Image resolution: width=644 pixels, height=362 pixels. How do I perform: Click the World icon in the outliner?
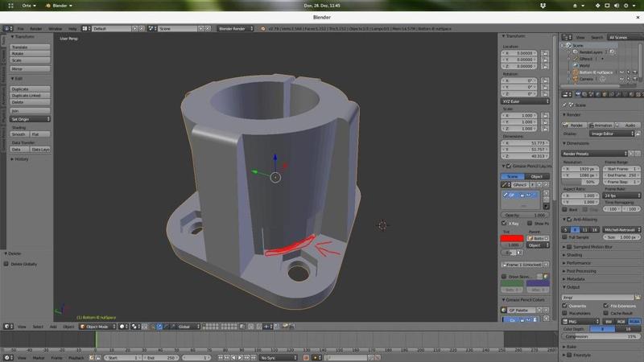(x=576, y=65)
